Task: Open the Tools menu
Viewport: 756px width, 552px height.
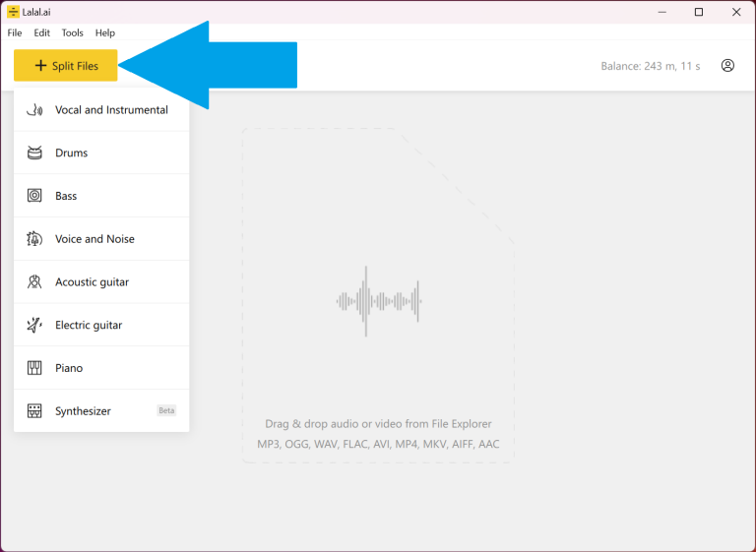Action: click(x=73, y=32)
